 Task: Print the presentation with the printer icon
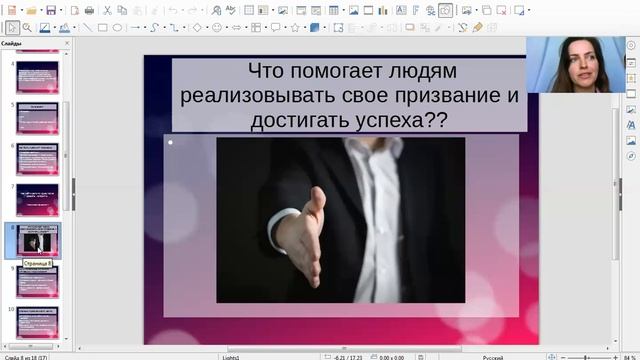(x=89, y=11)
